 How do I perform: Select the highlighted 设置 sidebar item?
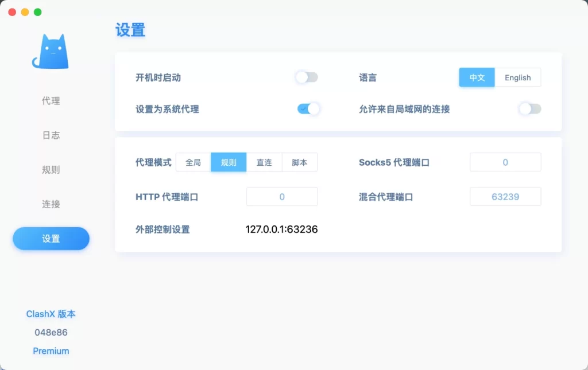tap(51, 238)
